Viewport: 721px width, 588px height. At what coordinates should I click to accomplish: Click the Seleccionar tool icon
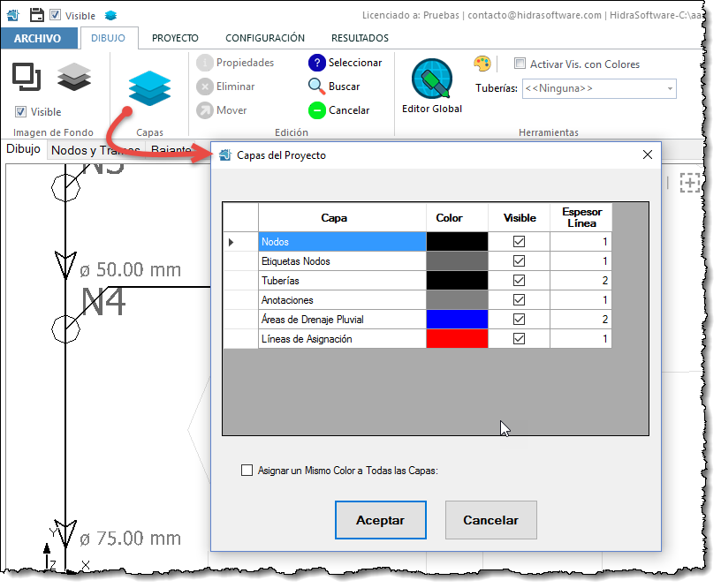[316, 63]
